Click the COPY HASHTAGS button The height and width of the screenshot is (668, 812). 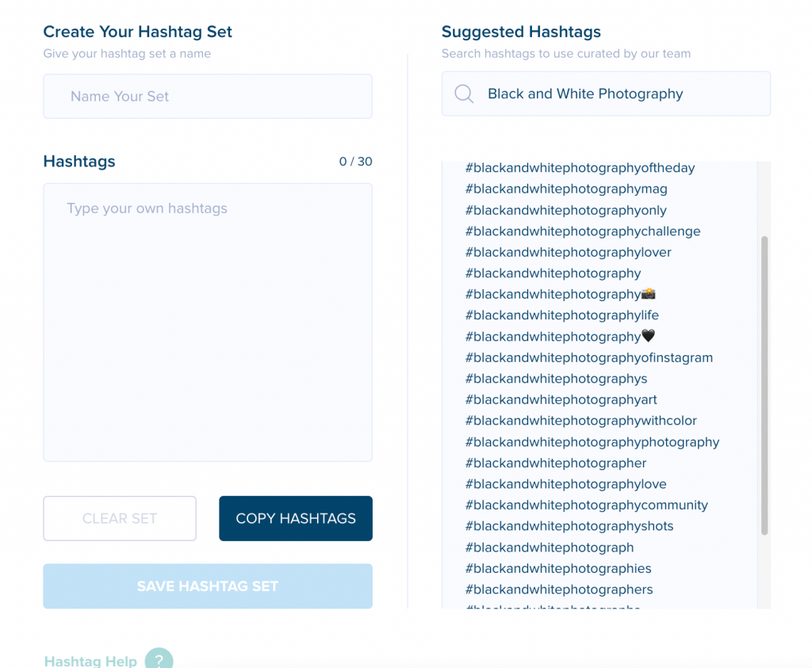point(296,518)
